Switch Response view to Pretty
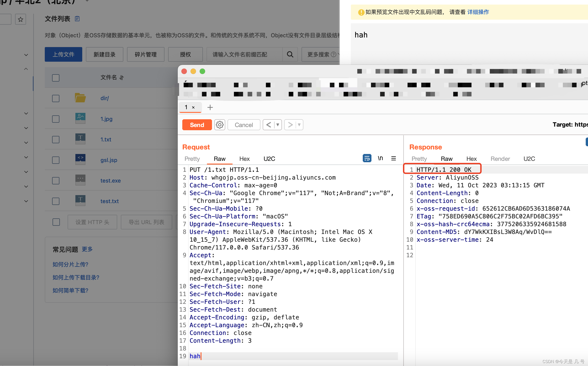The height and width of the screenshot is (366, 588). coord(419,159)
